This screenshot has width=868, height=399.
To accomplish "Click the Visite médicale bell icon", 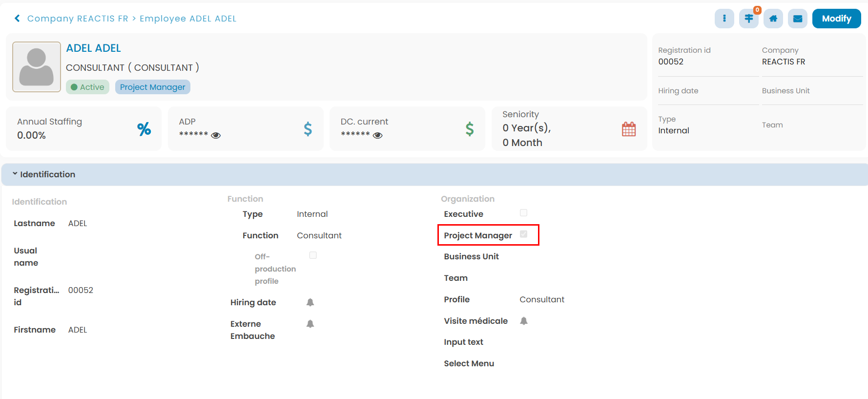I will [x=523, y=321].
